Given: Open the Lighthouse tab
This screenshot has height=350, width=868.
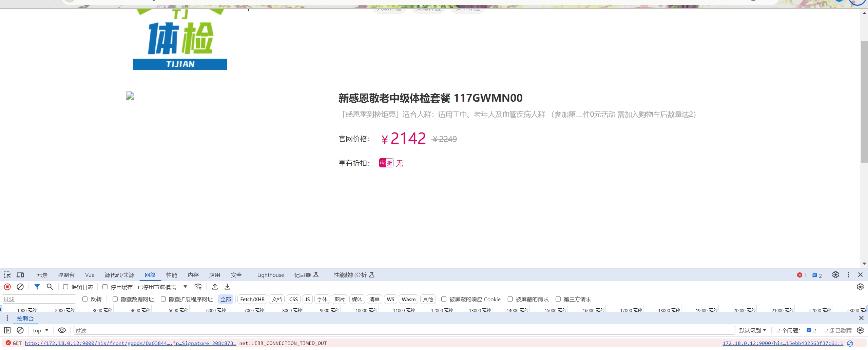Looking at the screenshot, I should coord(271,275).
